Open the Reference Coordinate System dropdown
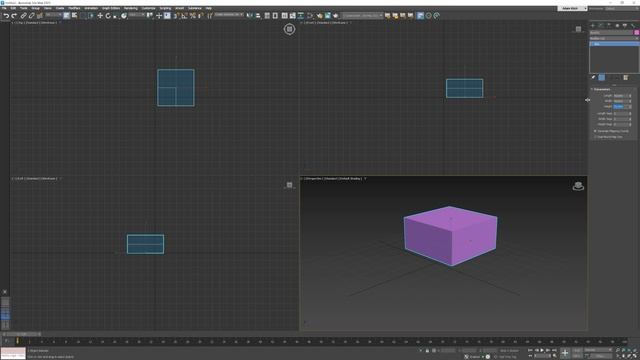640x360 pixels. 137,16
